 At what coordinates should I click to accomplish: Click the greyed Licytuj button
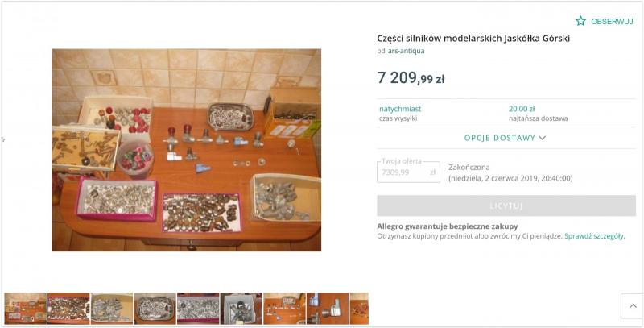click(506, 206)
